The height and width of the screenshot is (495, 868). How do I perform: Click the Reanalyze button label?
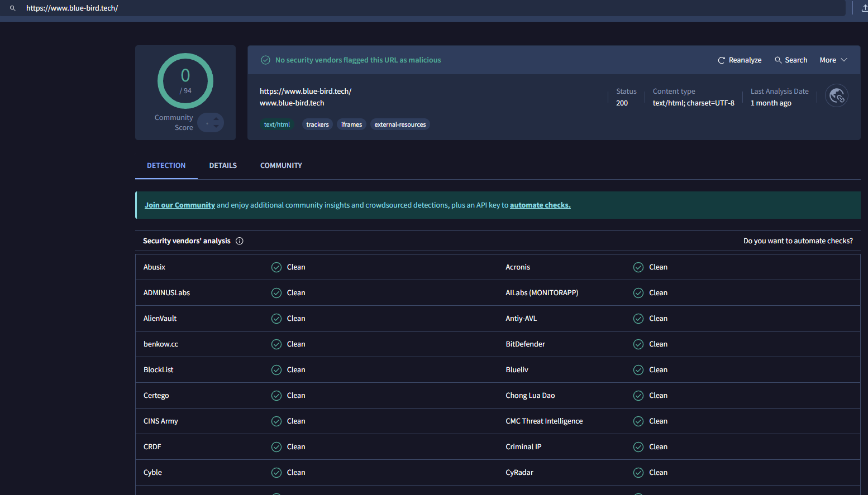[x=745, y=60]
